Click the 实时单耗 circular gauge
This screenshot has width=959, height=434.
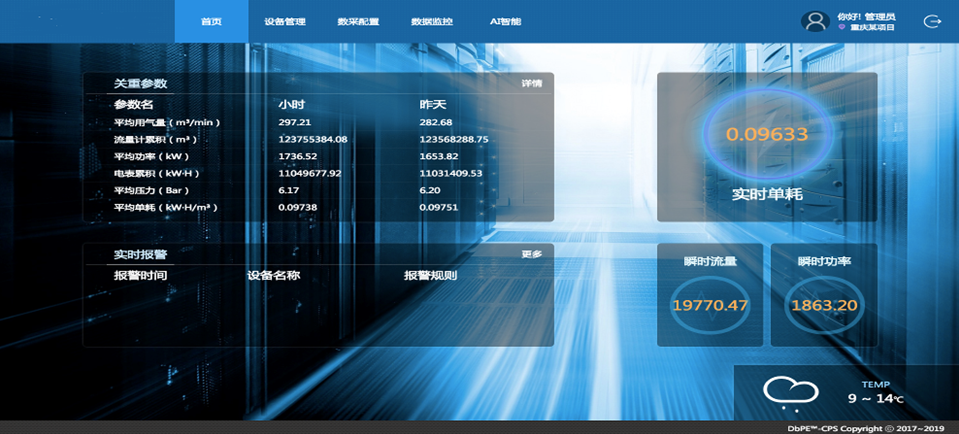coord(766,134)
